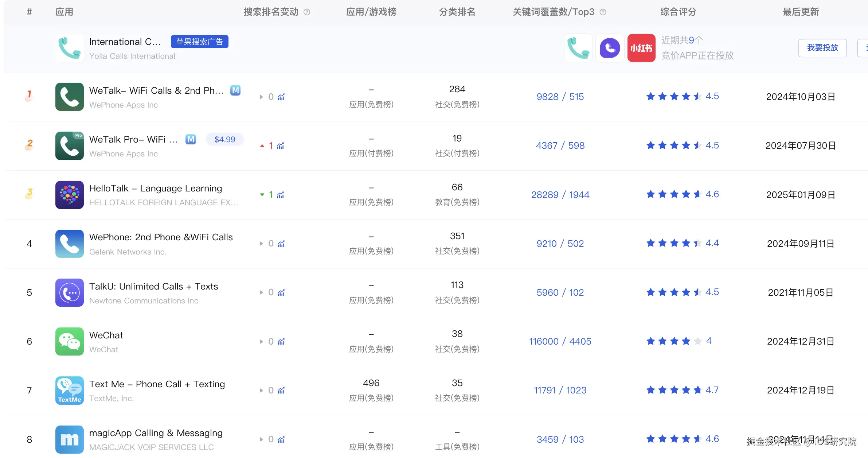
Task: Click the 小红书 icon in the ad row
Action: tap(641, 48)
